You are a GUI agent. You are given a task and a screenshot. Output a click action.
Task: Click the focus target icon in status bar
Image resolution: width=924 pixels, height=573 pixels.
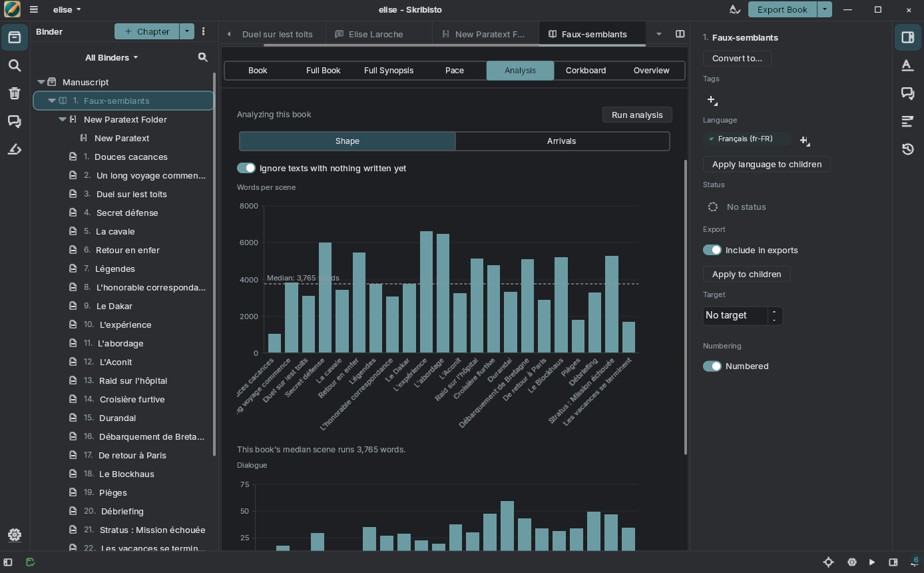click(x=828, y=562)
